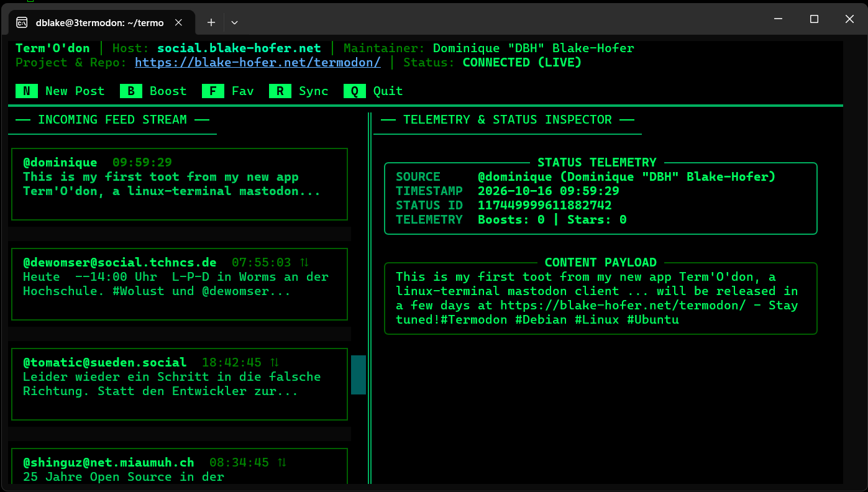
Task: Click the 09:59:29 time in the feed
Action: (142, 163)
